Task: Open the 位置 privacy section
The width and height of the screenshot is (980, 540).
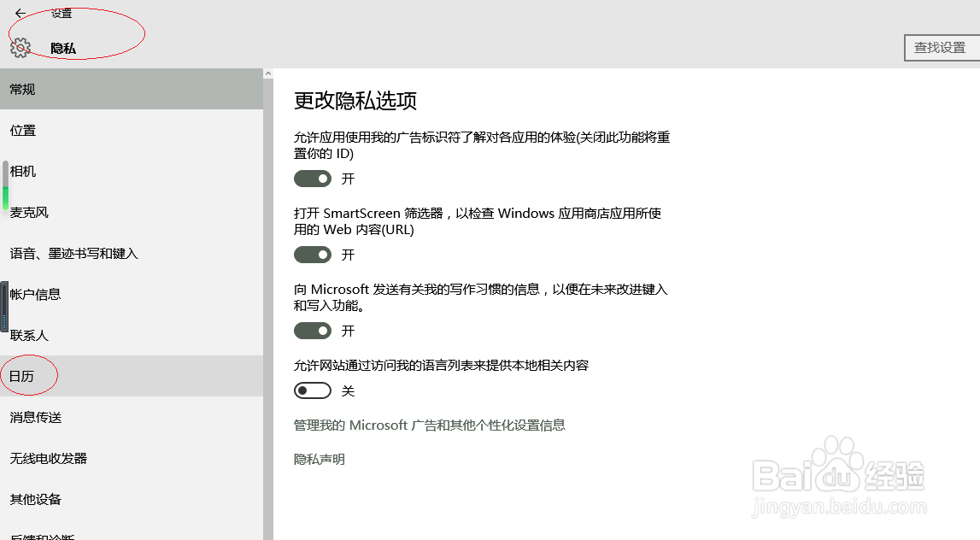Action: point(132,130)
